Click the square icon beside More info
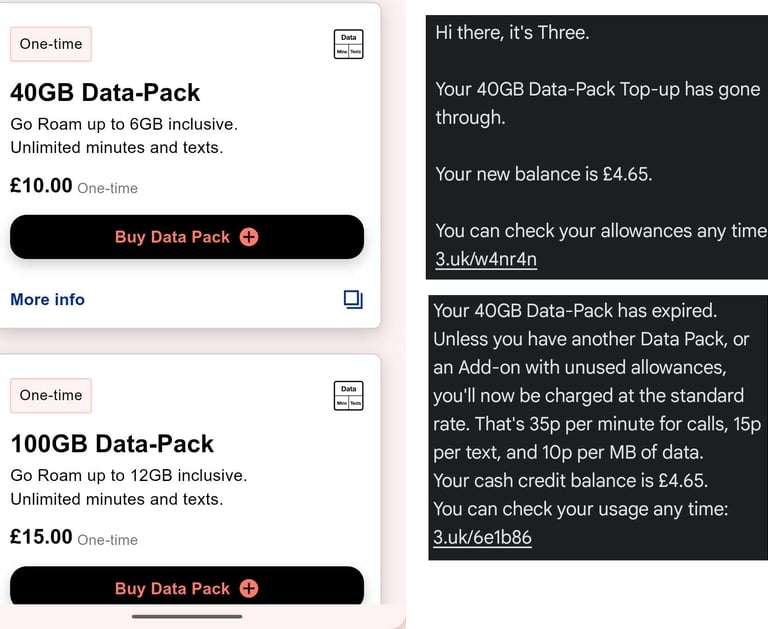The width and height of the screenshot is (768, 629). coord(352,299)
